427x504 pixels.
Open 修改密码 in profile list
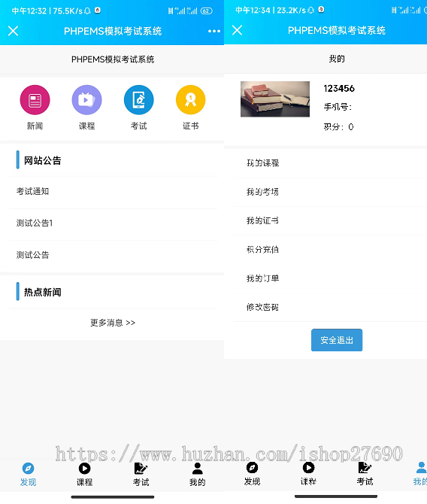[x=330, y=307]
